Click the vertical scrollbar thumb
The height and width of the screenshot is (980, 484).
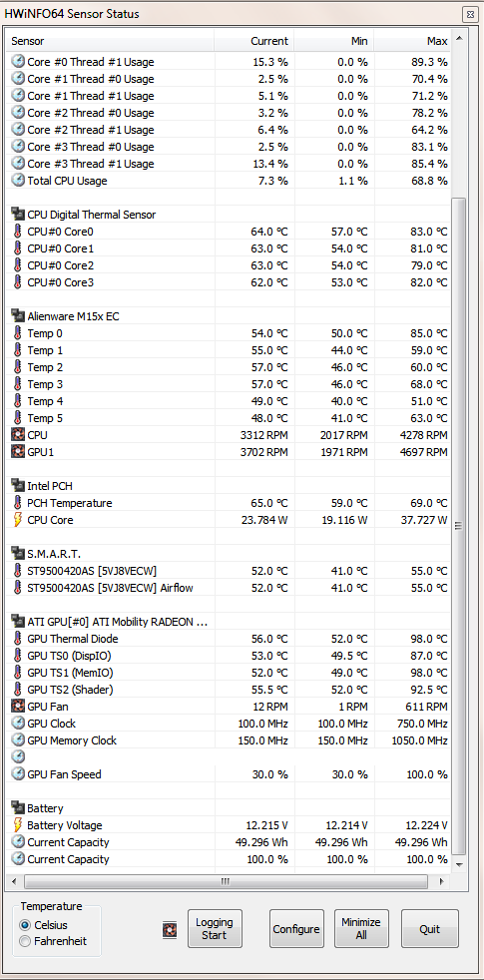(x=459, y=526)
